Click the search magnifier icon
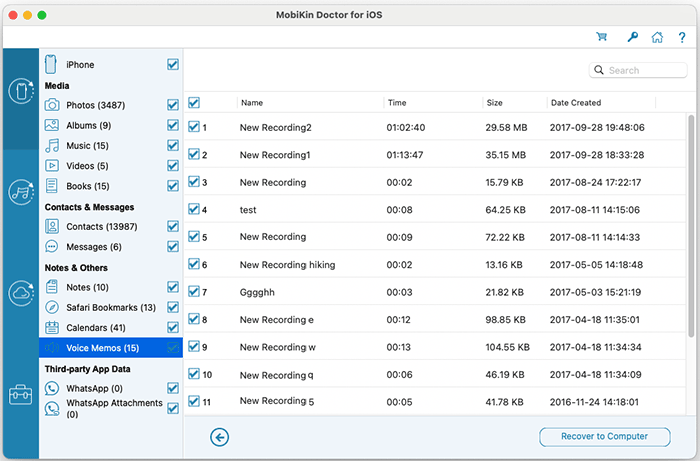The width and height of the screenshot is (700, 461). click(599, 70)
